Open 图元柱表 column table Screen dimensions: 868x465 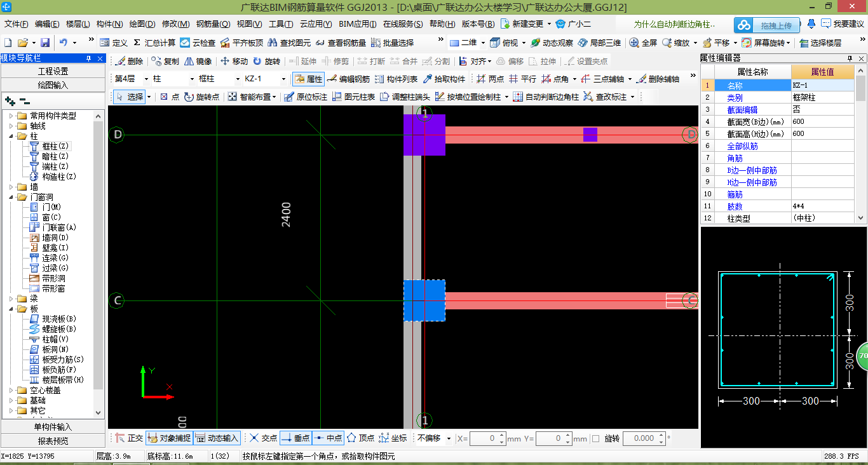[x=353, y=97]
